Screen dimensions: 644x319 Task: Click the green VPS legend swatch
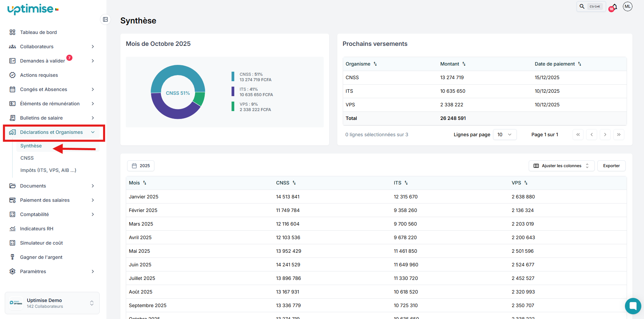[233, 107]
